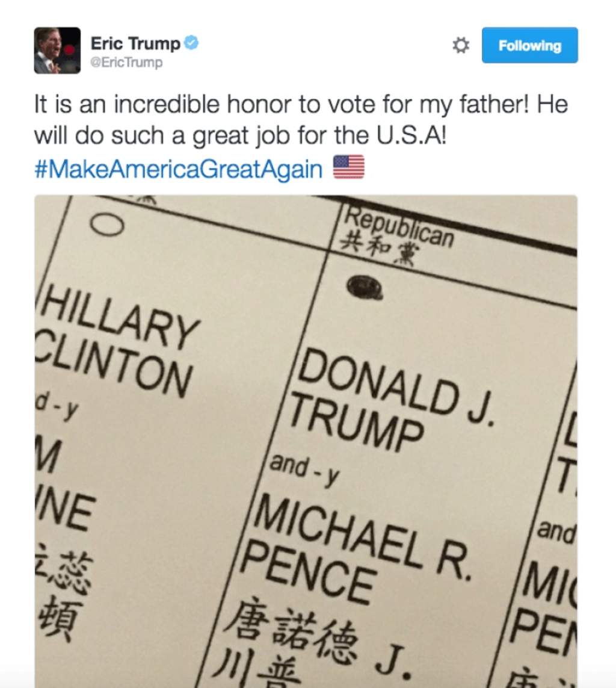Open the @EricTrump handle link

(x=126, y=63)
